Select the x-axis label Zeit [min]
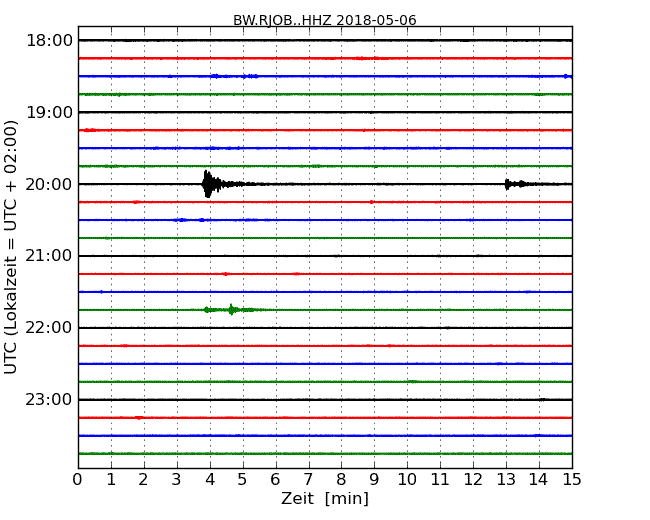The height and width of the screenshot is (520, 650). pyautogui.click(x=325, y=498)
